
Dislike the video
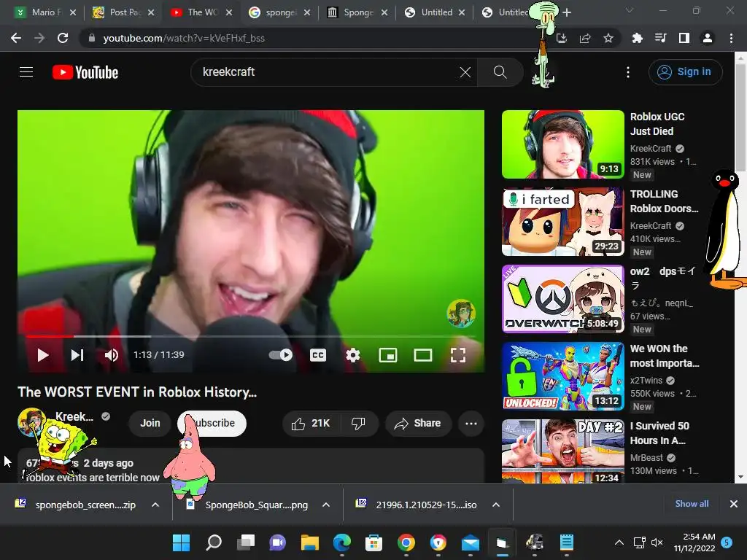pos(359,424)
